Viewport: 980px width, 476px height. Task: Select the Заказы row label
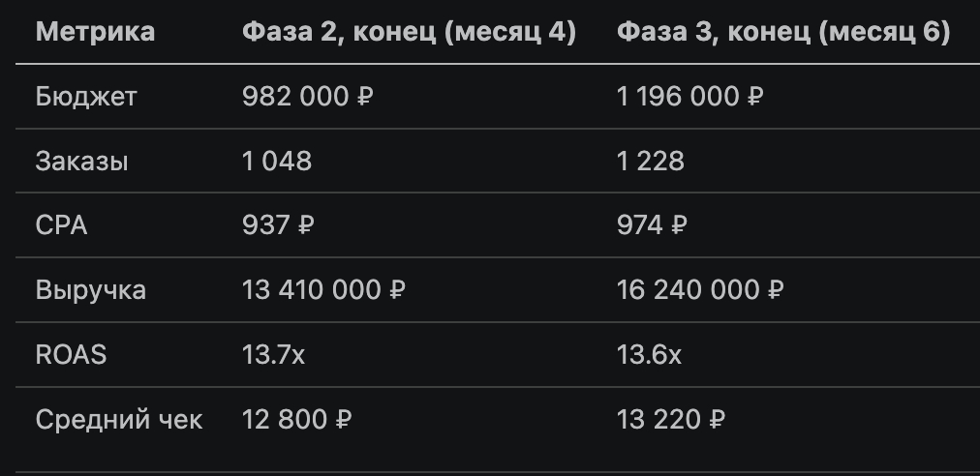click(82, 162)
